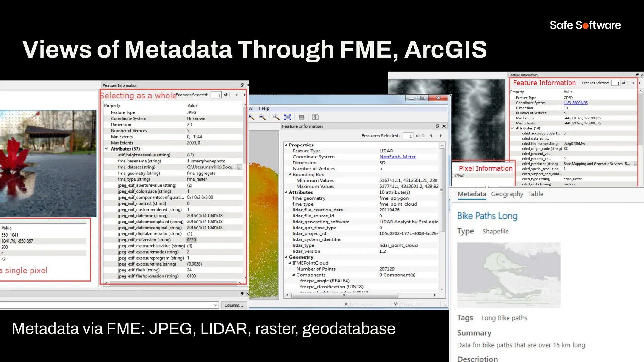Open the NonEarth_Meter coordinate system link
644x362 pixels.
coord(397,157)
